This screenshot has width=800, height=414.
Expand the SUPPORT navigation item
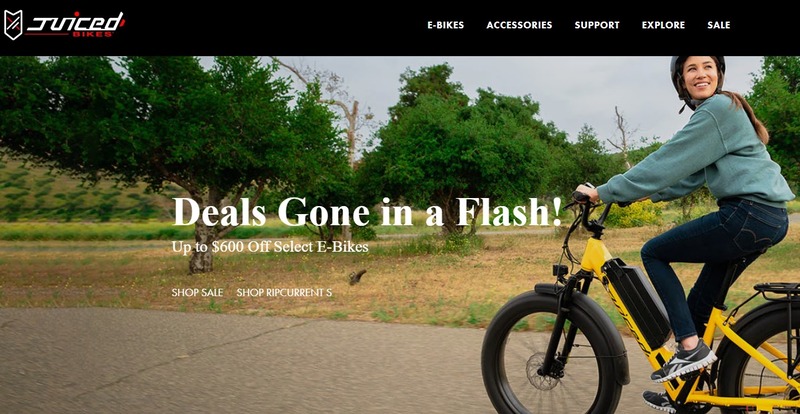[597, 25]
